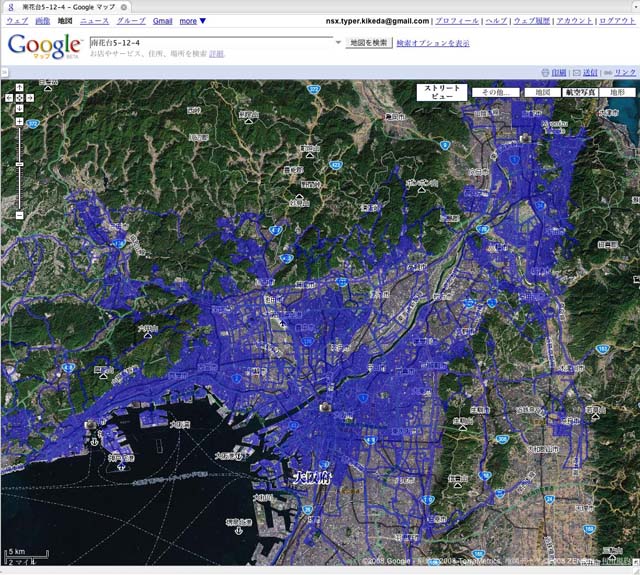Click the chain link icon next to リンク
This screenshot has width=640, height=575.
pos(608,73)
